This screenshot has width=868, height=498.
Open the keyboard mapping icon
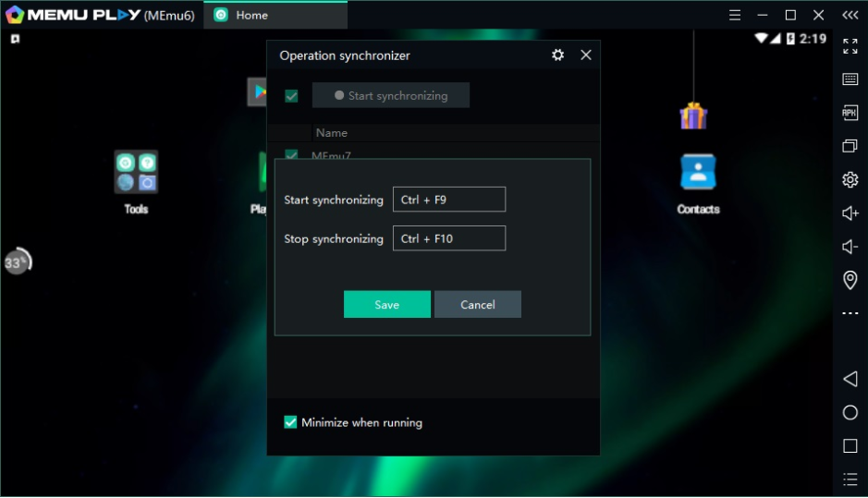click(850, 79)
